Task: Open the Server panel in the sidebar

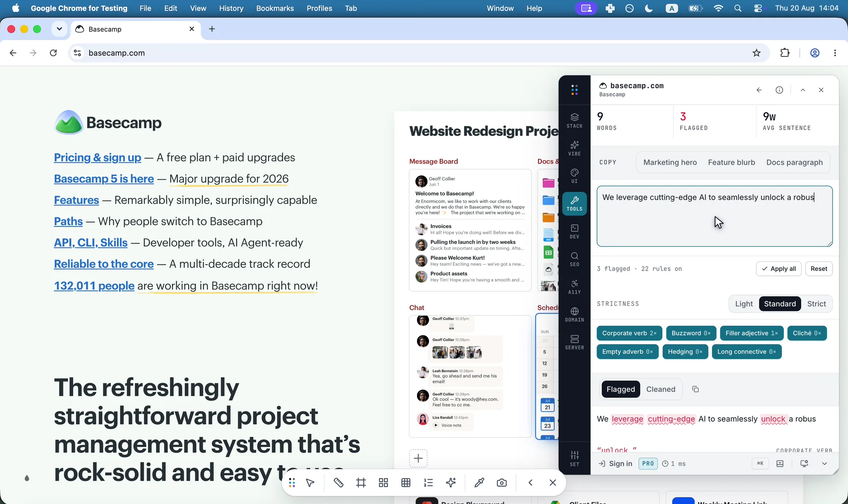Action: click(x=574, y=342)
